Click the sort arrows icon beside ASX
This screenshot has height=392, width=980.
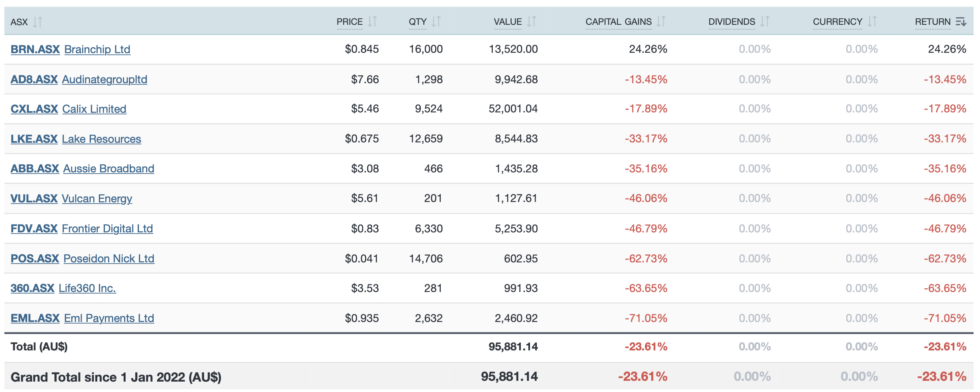click(x=38, y=22)
